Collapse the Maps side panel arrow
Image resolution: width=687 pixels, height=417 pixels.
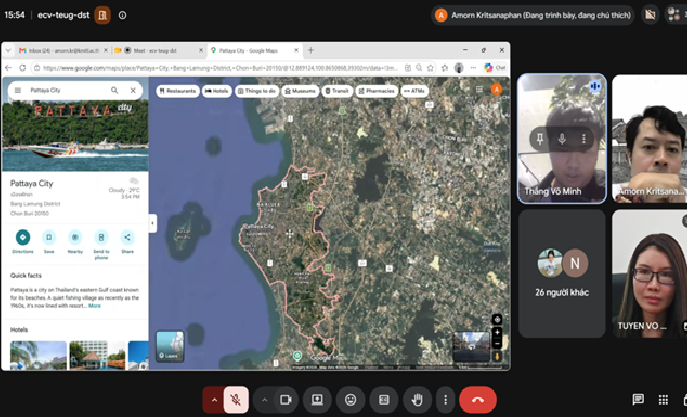click(152, 223)
